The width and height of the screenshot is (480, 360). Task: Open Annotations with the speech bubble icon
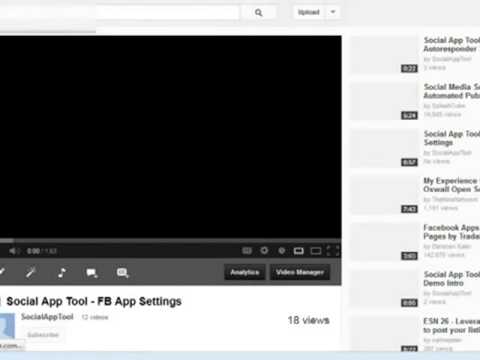pos(92,273)
